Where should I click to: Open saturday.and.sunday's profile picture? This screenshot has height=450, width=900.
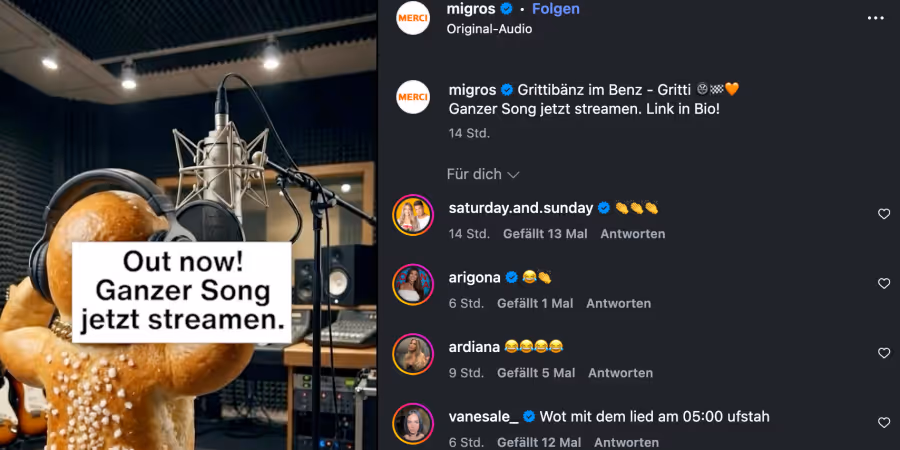[x=413, y=214]
